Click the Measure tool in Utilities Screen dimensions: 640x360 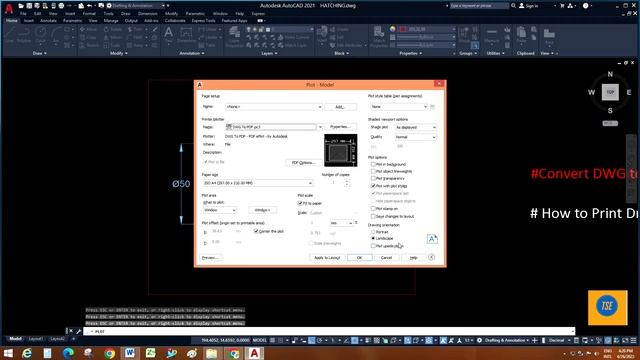point(492,34)
